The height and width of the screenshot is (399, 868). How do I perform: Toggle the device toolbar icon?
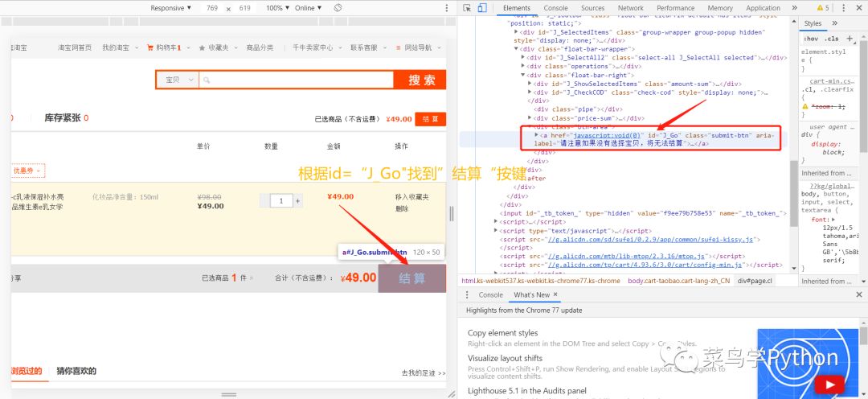pyautogui.click(x=481, y=8)
